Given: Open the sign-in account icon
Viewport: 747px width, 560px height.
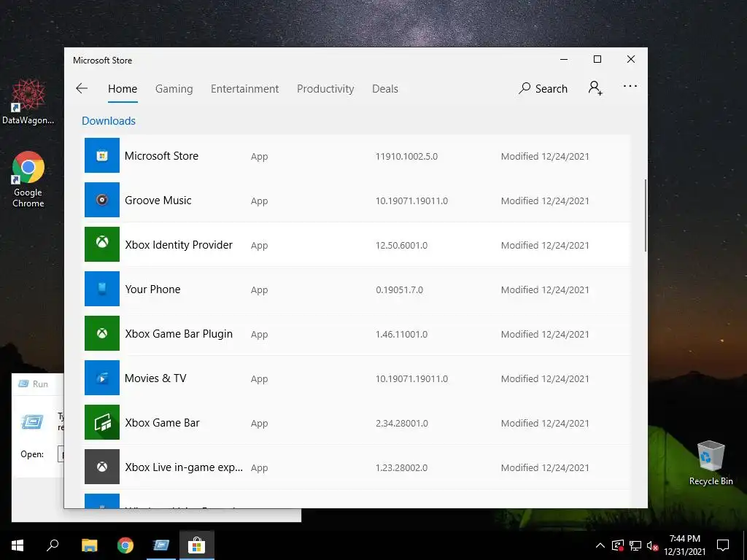Looking at the screenshot, I should pos(595,88).
